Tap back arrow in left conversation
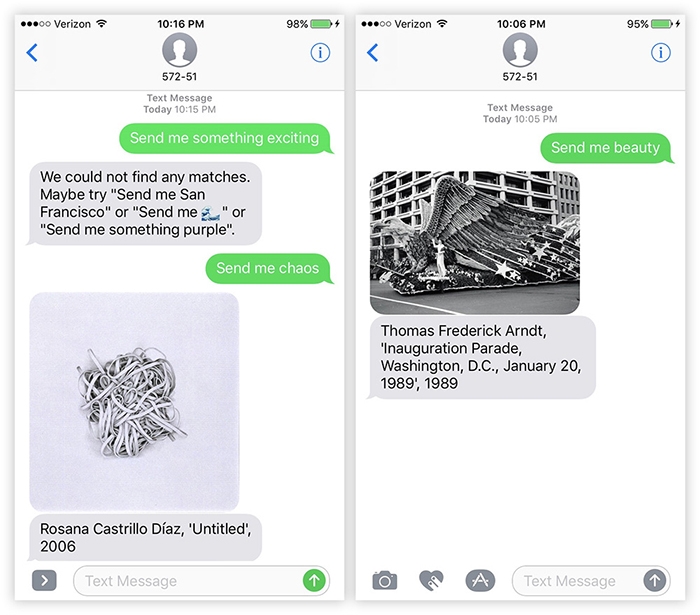The height and width of the screenshot is (615, 700). point(32,53)
